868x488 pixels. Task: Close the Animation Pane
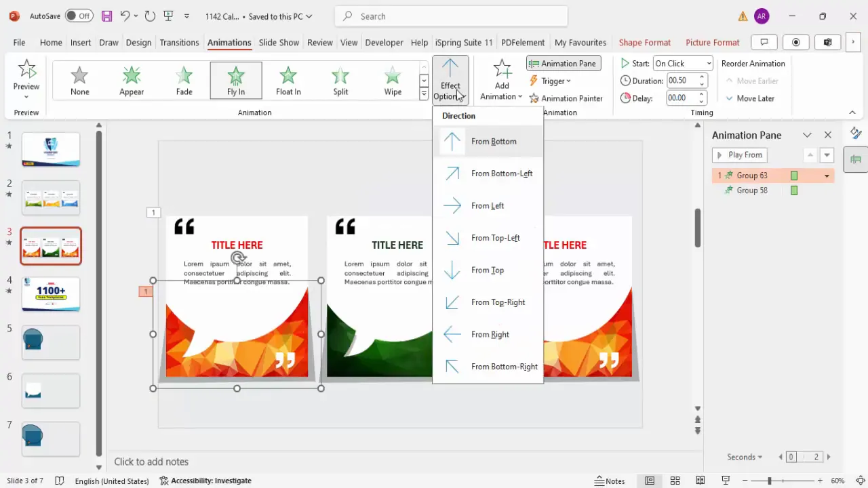pos(827,135)
